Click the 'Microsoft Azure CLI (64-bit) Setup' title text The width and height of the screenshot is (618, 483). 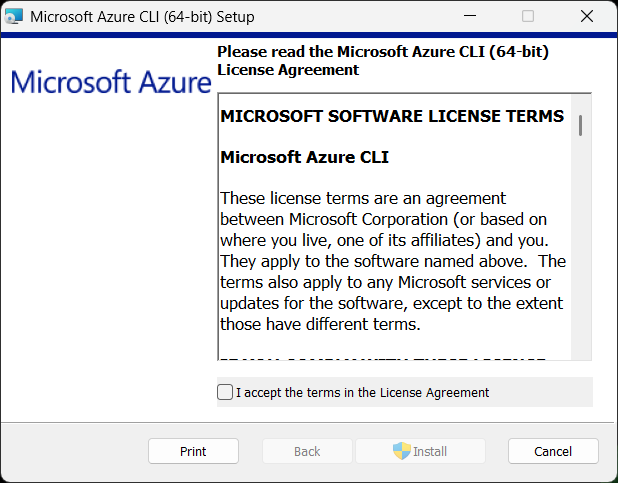click(143, 17)
